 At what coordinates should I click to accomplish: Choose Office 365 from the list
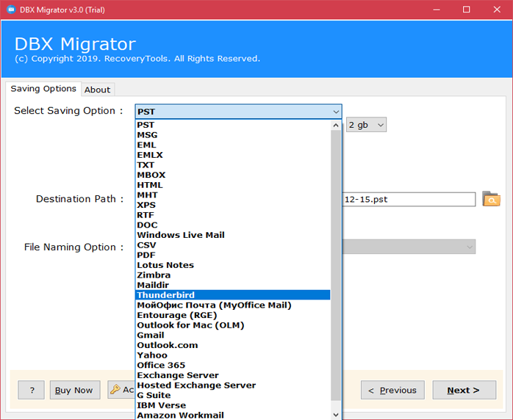(x=233, y=366)
